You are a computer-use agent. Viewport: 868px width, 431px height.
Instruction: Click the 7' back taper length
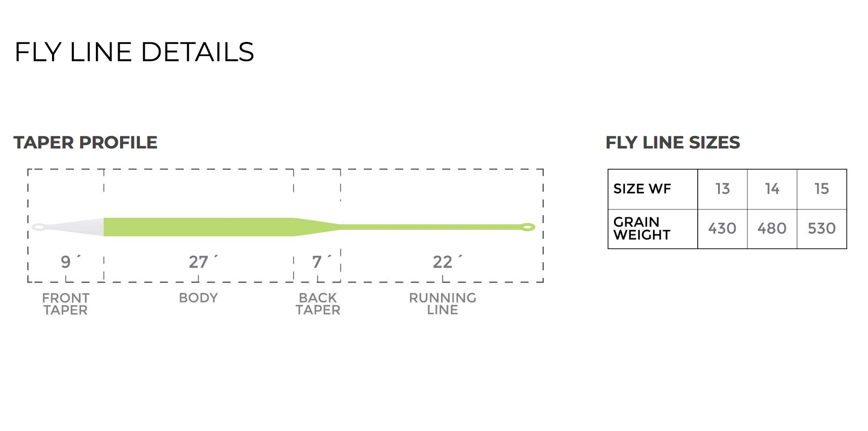point(317,262)
